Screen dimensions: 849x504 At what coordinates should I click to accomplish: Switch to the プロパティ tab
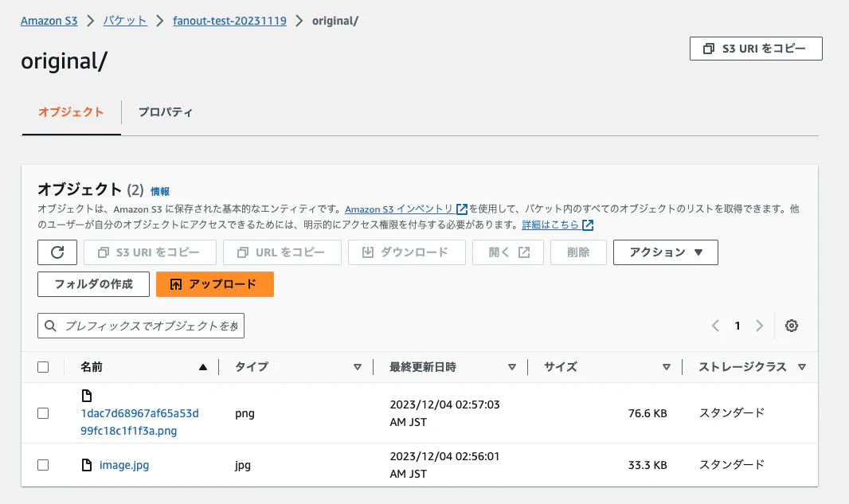[x=165, y=112]
